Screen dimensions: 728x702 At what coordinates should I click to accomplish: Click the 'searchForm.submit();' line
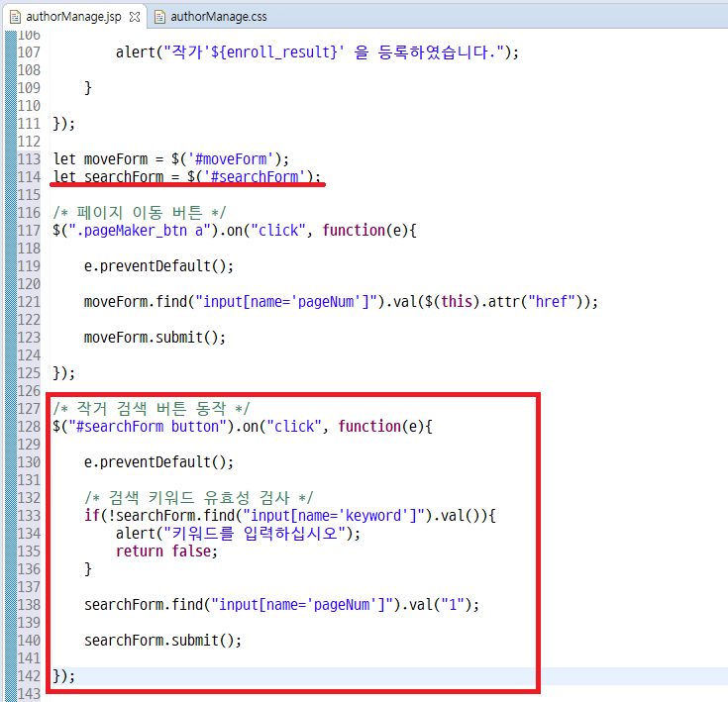163,641
